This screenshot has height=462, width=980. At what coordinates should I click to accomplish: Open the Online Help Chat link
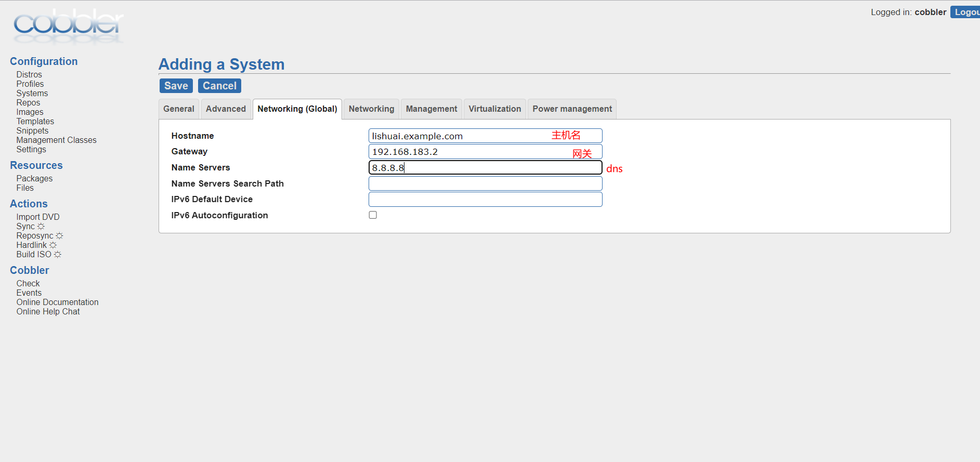[x=48, y=312]
